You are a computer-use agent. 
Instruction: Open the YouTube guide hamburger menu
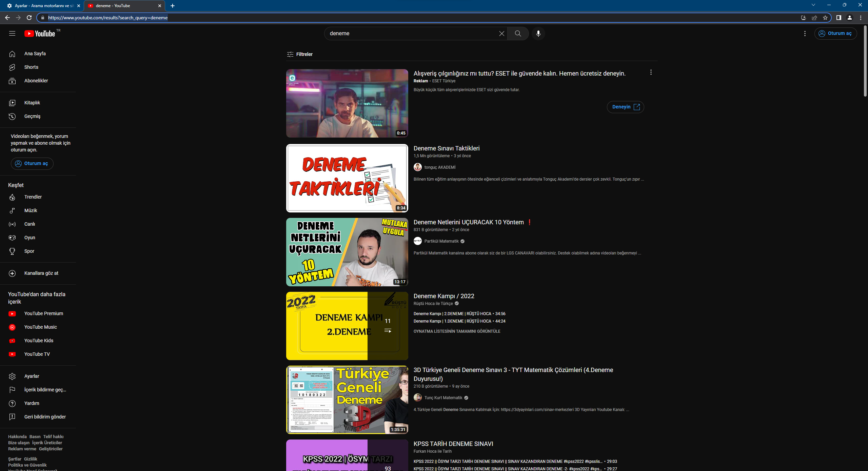pyautogui.click(x=12, y=34)
